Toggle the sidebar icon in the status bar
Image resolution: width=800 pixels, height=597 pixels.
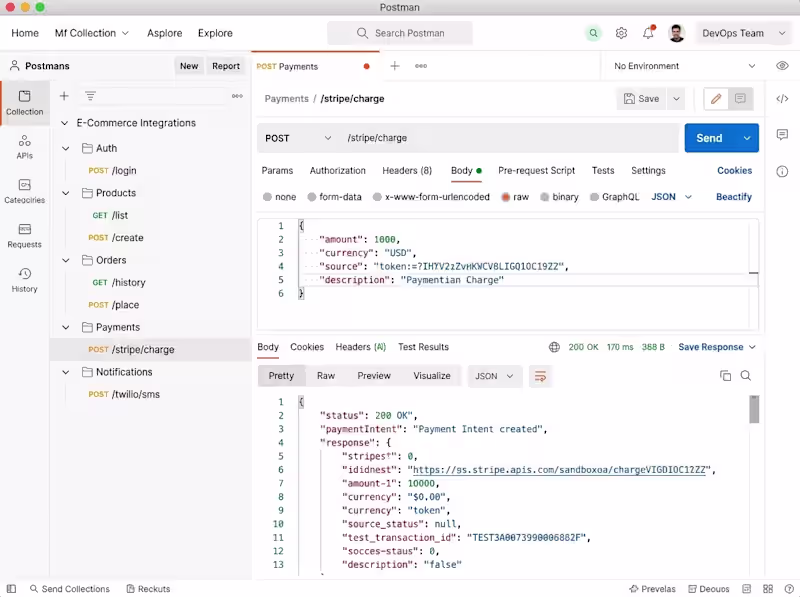click(11, 589)
